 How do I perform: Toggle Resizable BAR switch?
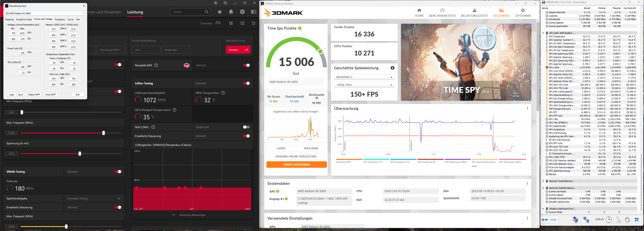[246, 65]
